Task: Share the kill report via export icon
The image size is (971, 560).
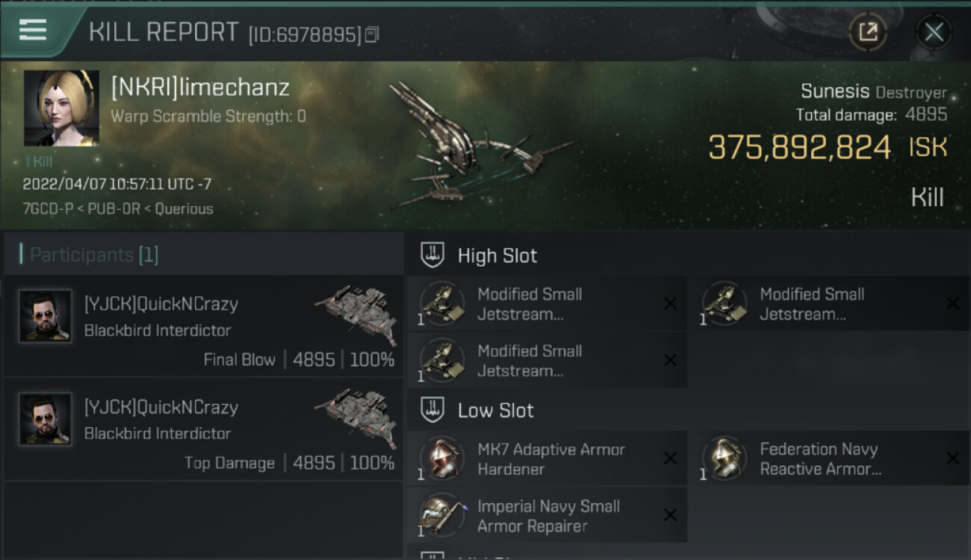Action: [x=868, y=32]
